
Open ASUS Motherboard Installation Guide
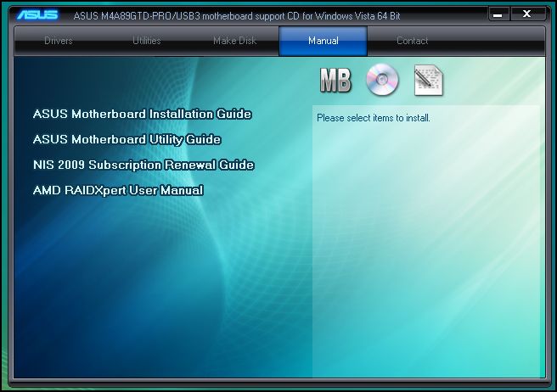[142, 114]
